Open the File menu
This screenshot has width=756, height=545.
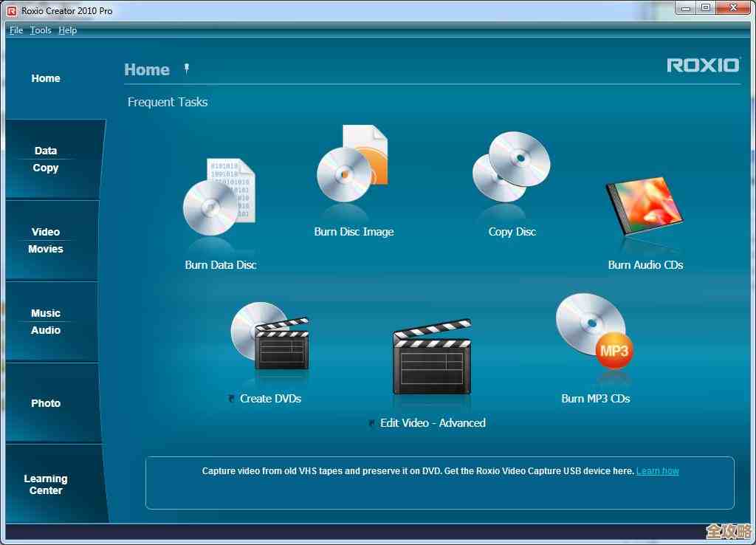[x=16, y=30]
